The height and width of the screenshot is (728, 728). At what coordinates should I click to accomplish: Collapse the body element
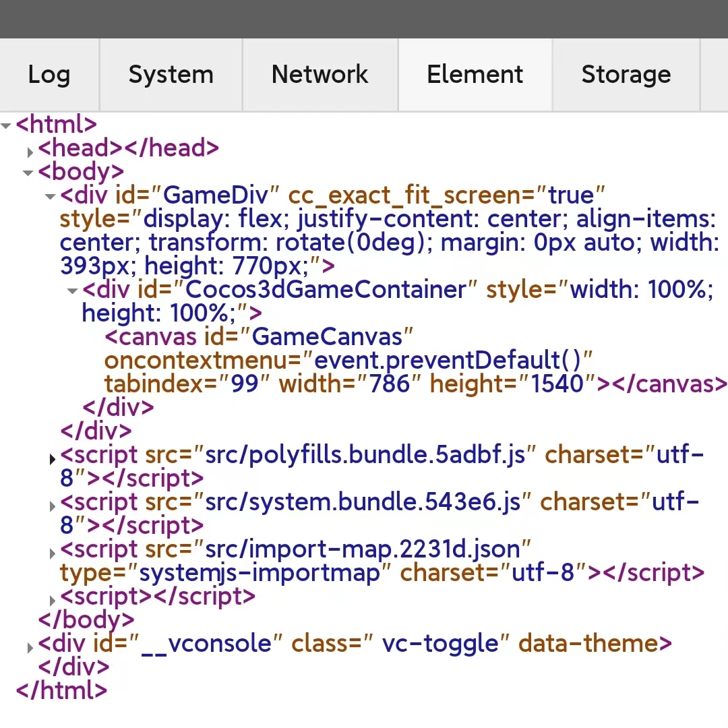(28, 173)
